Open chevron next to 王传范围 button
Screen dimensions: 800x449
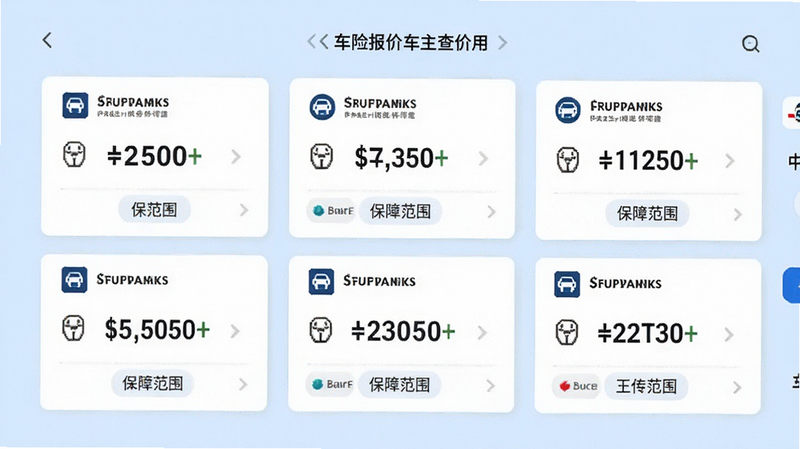click(737, 388)
